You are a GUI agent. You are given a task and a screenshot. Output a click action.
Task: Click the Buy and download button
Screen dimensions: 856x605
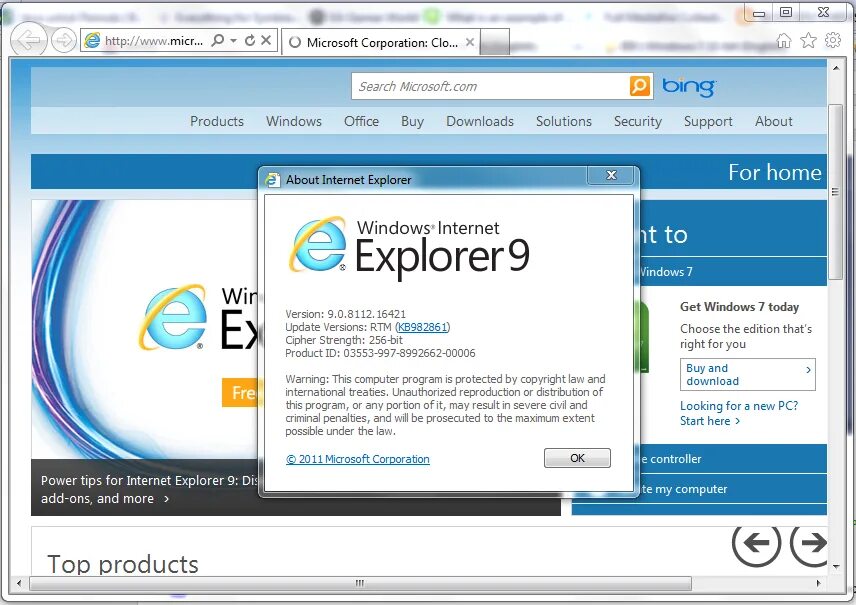[x=747, y=375]
